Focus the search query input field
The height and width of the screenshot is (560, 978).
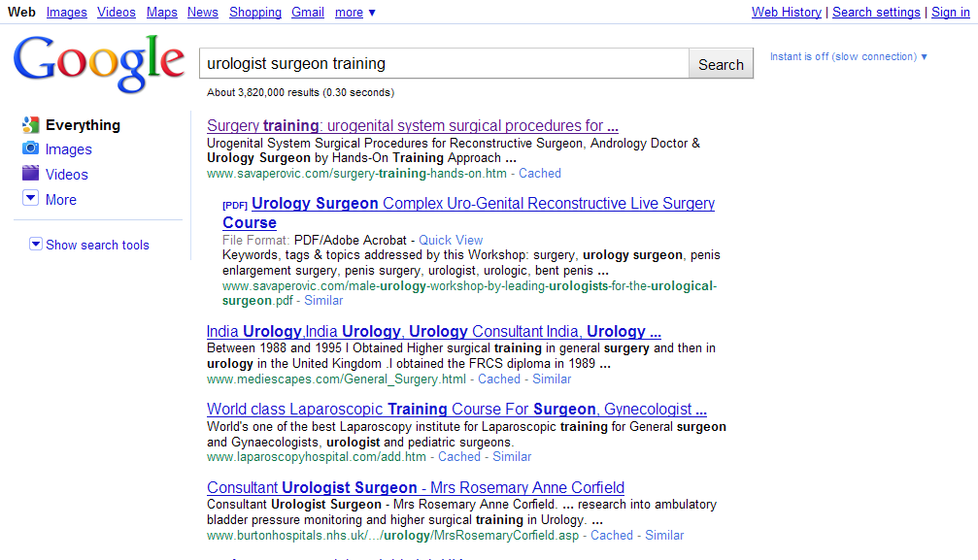click(443, 64)
